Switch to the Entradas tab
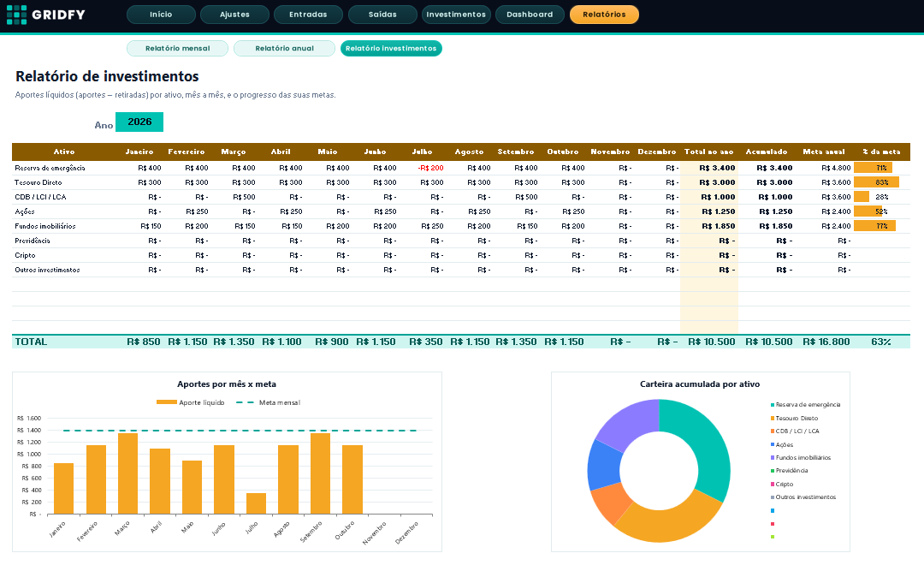924x577 pixels. point(308,15)
